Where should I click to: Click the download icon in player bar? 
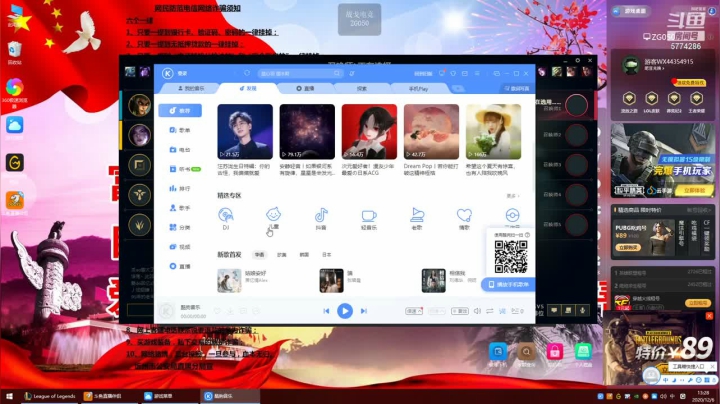pyautogui.click(x=230, y=311)
